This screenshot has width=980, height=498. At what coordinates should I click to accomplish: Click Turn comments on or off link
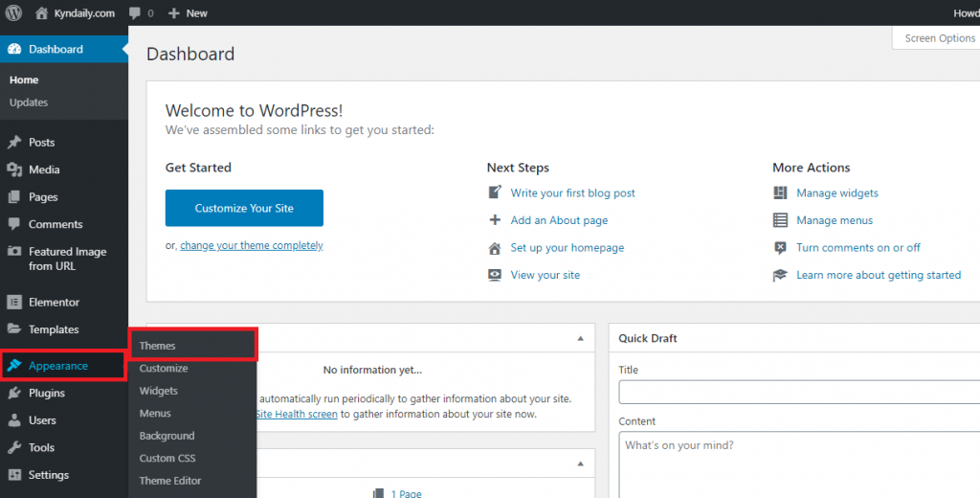[x=858, y=248]
